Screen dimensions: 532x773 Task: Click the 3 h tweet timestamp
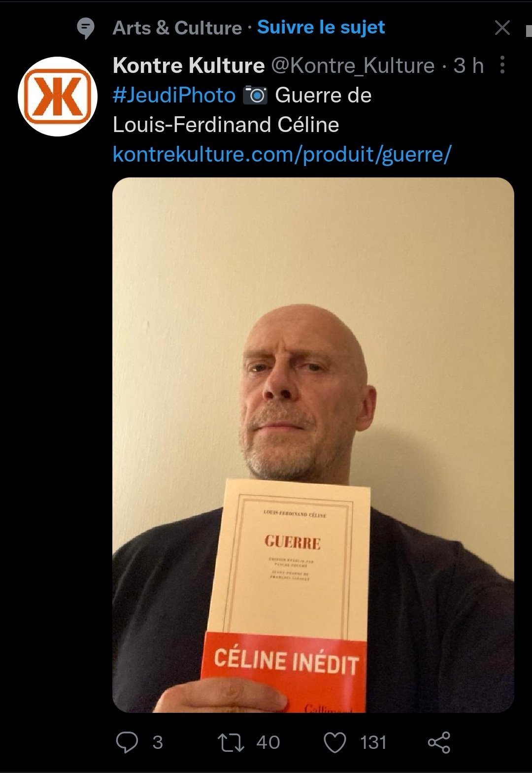(468, 66)
